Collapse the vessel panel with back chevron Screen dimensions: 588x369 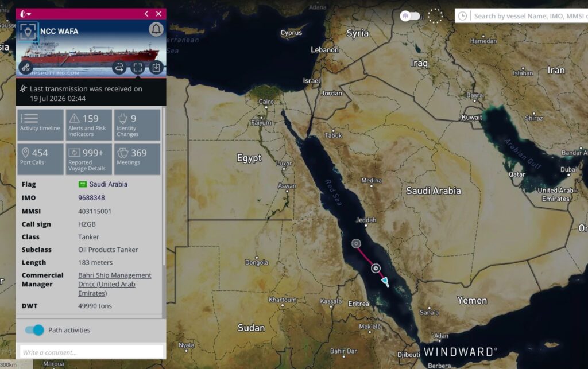coord(146,14)
